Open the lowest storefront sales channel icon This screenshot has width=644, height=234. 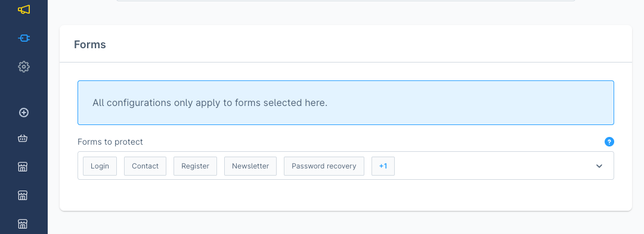(x=23, y=224)
